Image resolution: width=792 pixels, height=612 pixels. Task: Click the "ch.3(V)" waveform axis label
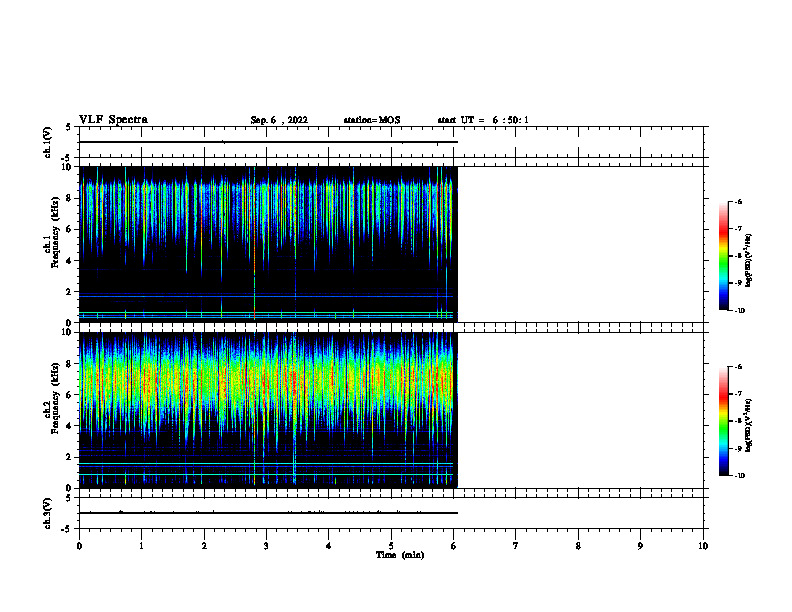click(x=47, y=513)
